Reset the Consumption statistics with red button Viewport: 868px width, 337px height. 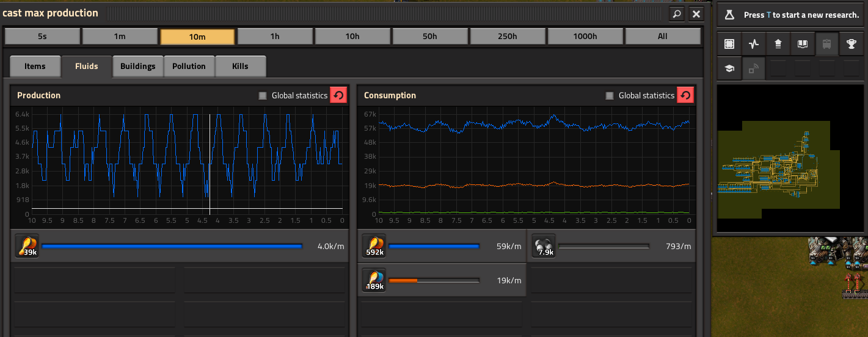tap(685, 95)
